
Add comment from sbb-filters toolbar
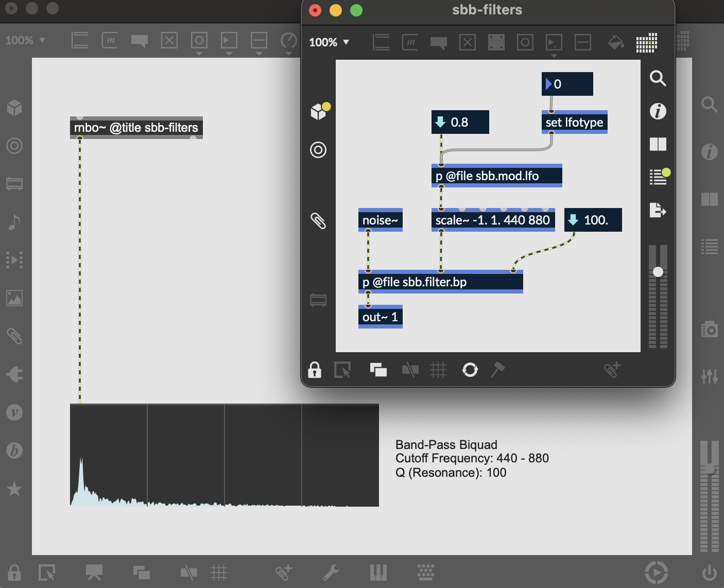[438, 43]
